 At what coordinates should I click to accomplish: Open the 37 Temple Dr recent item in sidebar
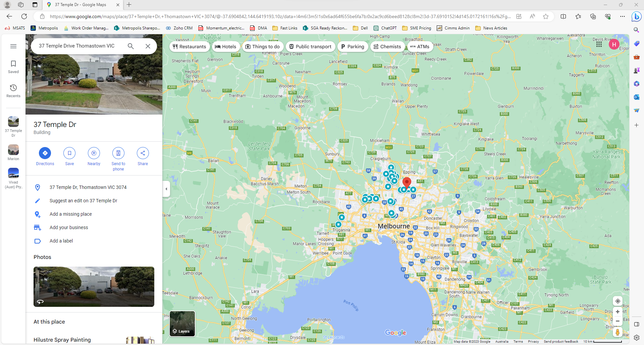coord(13,127)
